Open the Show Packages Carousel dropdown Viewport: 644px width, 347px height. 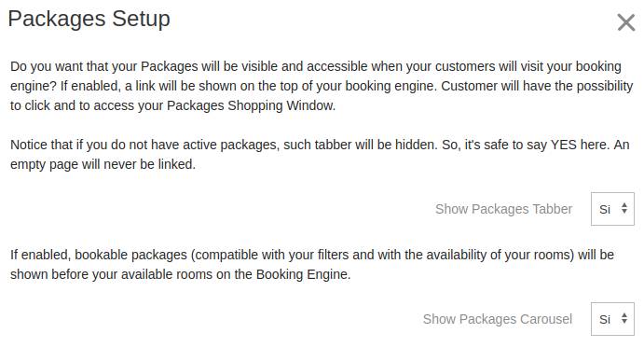(x=612, y=319)
